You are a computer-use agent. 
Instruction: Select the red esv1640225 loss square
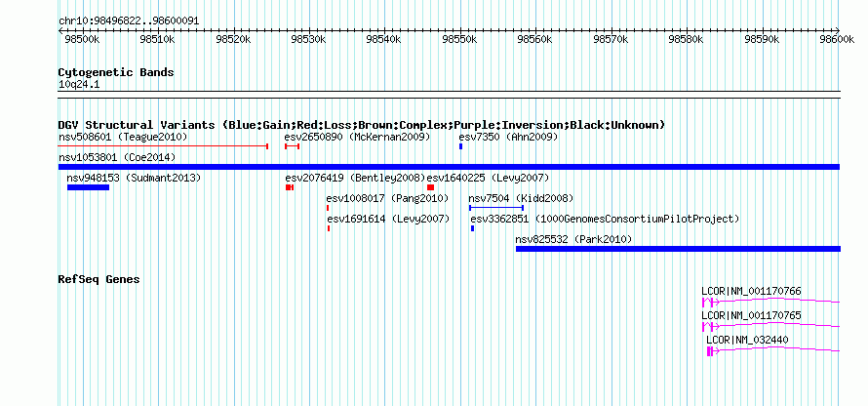[x=431, y=187]
